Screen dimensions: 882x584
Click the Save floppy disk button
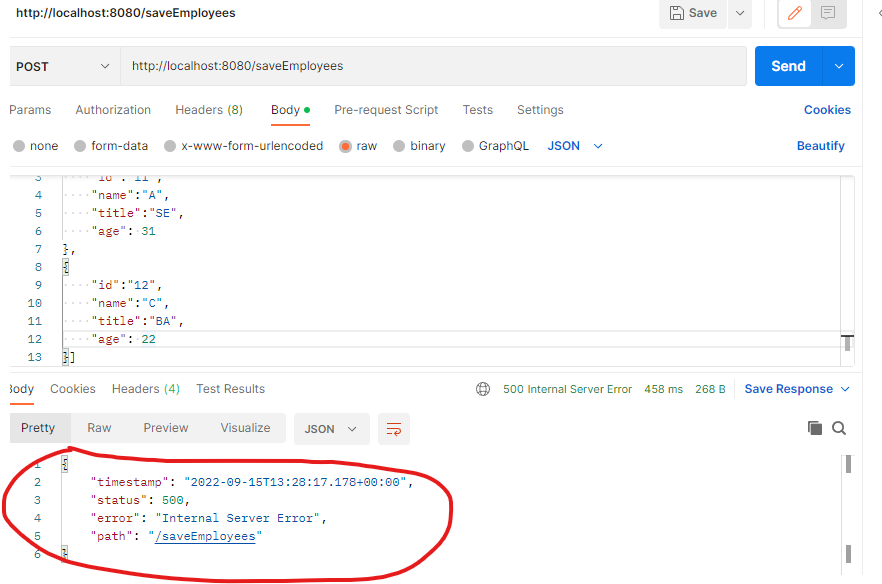click(x=694, y=13)
